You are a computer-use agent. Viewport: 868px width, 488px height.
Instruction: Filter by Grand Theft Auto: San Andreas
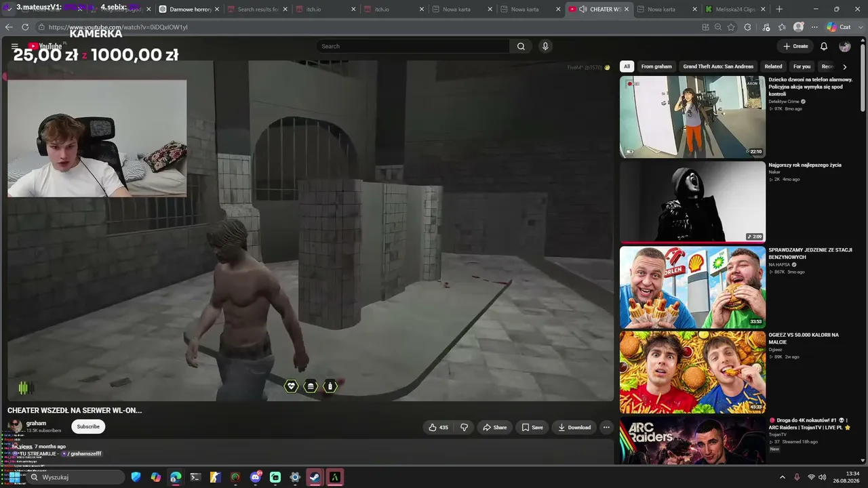(718, 66)
